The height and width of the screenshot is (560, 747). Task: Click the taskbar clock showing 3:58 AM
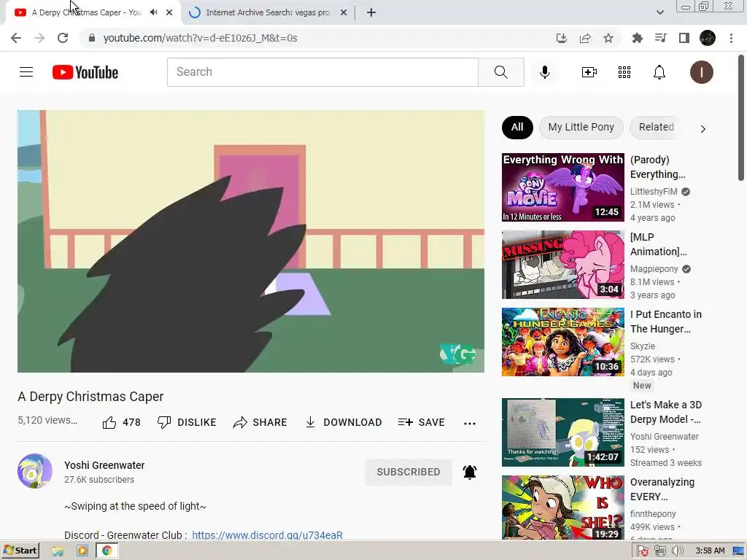pos(710,551)
